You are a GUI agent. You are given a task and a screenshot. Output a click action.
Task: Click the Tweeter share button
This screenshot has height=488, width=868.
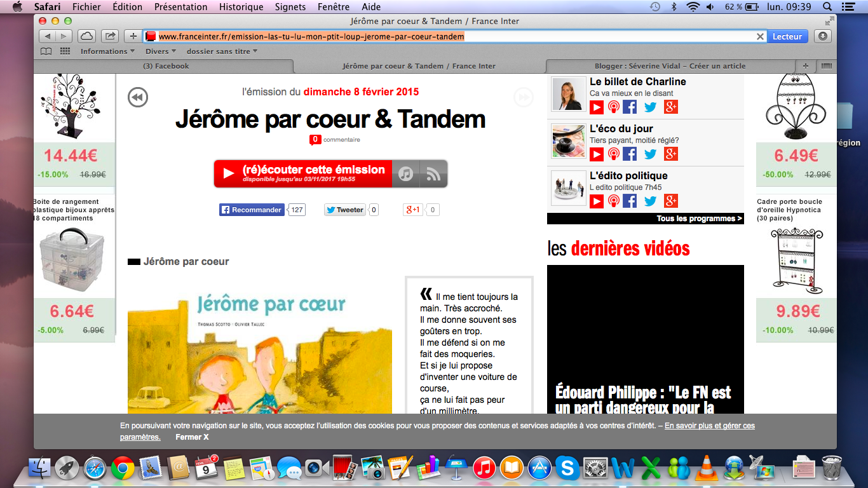click(x=345, y=210)
